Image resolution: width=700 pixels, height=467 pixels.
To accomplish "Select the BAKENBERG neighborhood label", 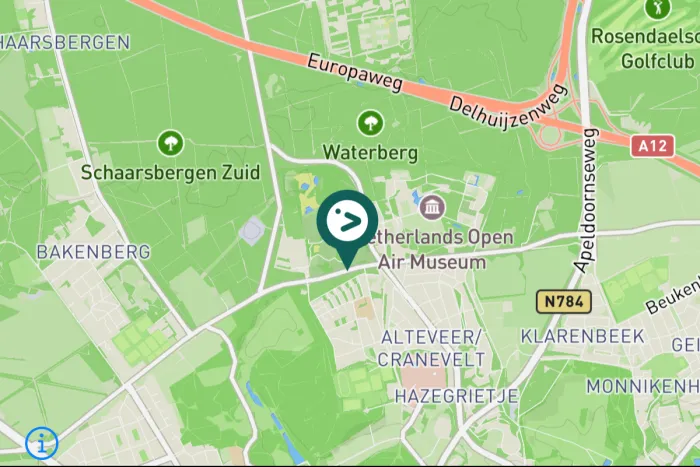I will 93,252.
